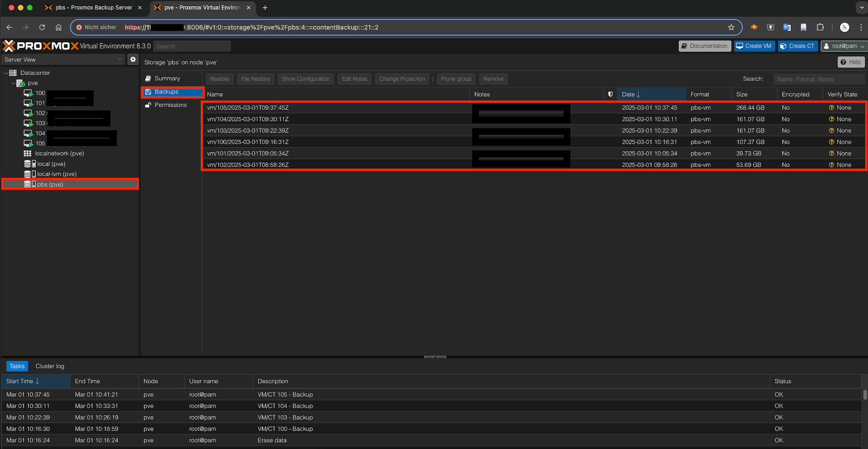Click the backup search field
The height and width of the screenshot is (449, 868).
pos(819,78)
